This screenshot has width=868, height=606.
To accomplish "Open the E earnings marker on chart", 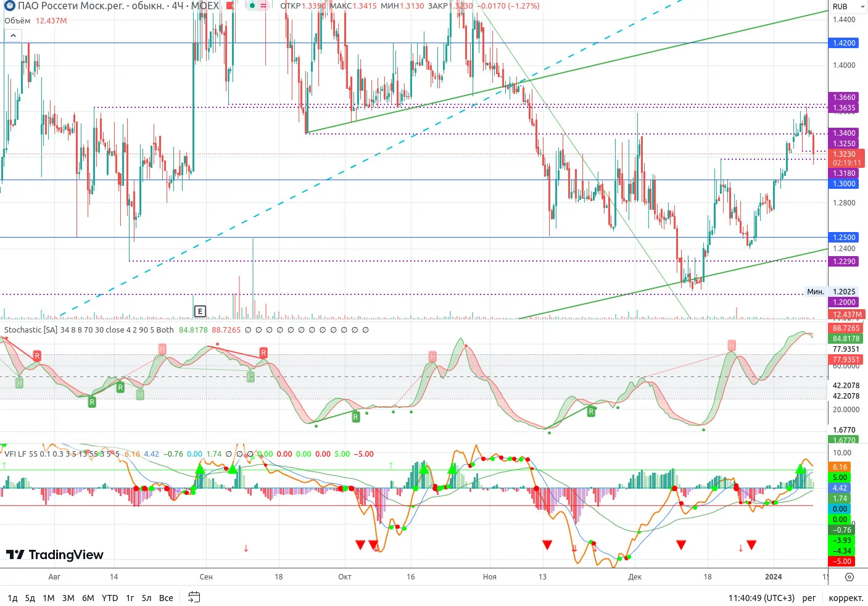I will pos(199,311).
